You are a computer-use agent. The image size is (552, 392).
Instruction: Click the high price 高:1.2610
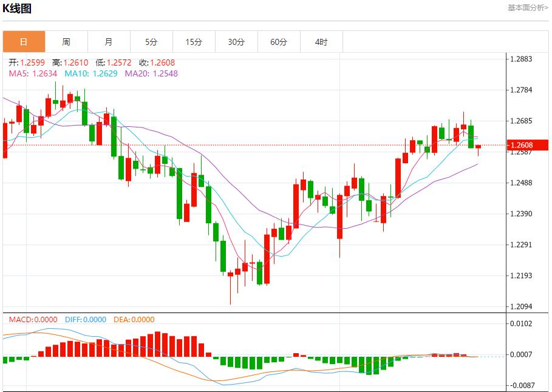click(x=70, y=63)
